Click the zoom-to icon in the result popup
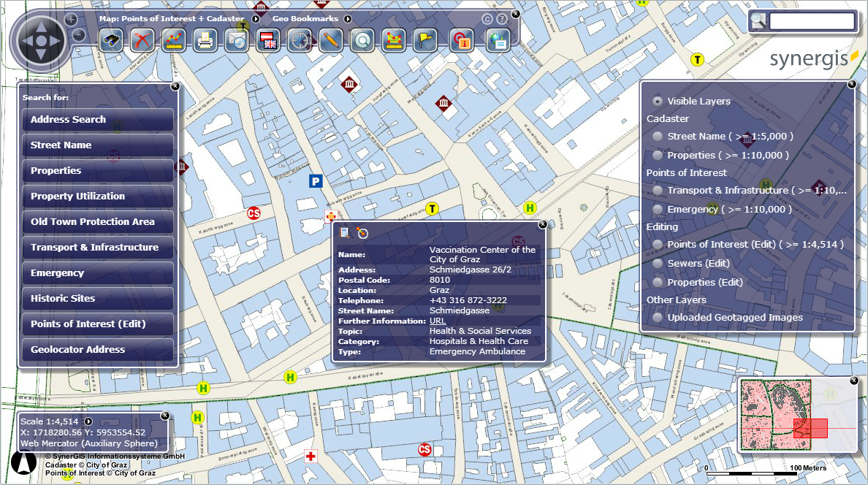The image size is (868, 485). pos(362,233)
